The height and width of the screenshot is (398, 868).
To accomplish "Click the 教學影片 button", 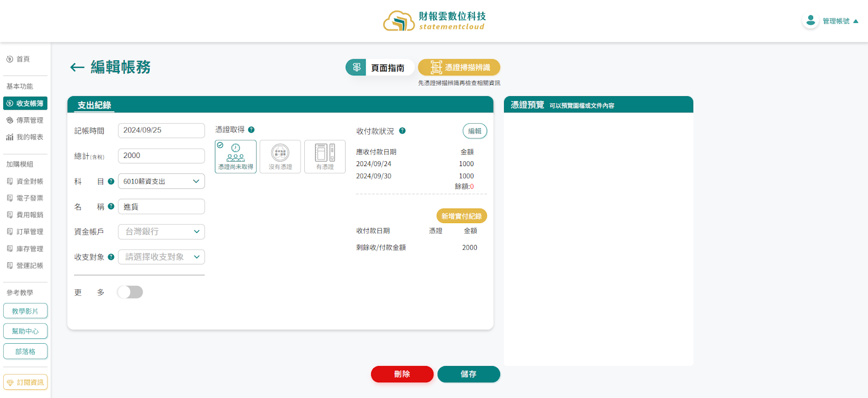I will click(x=25, y=311).
